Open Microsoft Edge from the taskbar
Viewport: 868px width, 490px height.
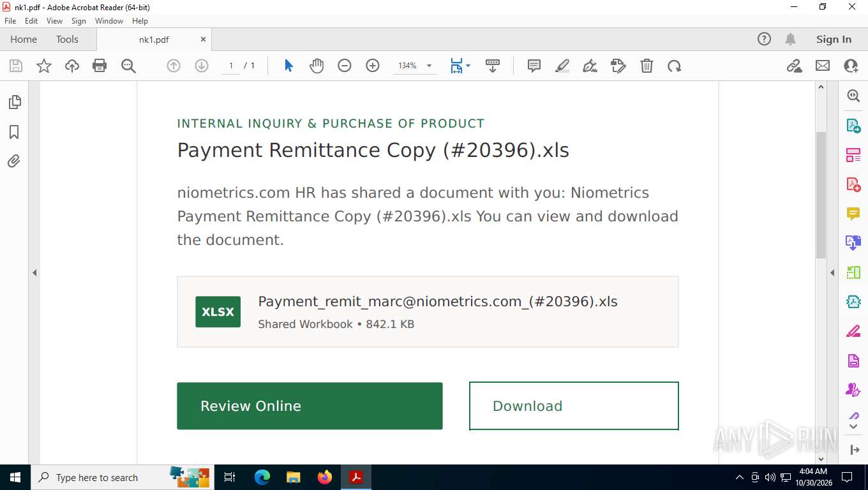[x=262, y=477]
